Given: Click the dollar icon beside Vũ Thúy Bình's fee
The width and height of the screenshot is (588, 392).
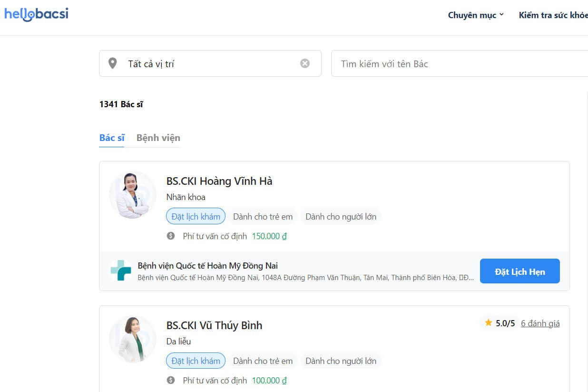Looking at the screenshot, I should click(x=172, y=380).
